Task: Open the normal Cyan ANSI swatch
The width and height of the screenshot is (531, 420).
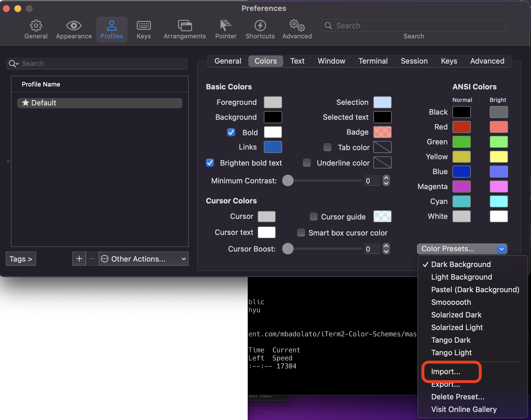Action: [x=461, y=201]
